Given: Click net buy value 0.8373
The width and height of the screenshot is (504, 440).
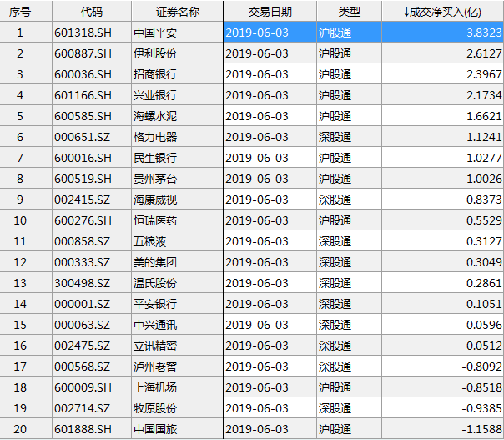Looking at the screenshot, I should [x=442, y=200].
